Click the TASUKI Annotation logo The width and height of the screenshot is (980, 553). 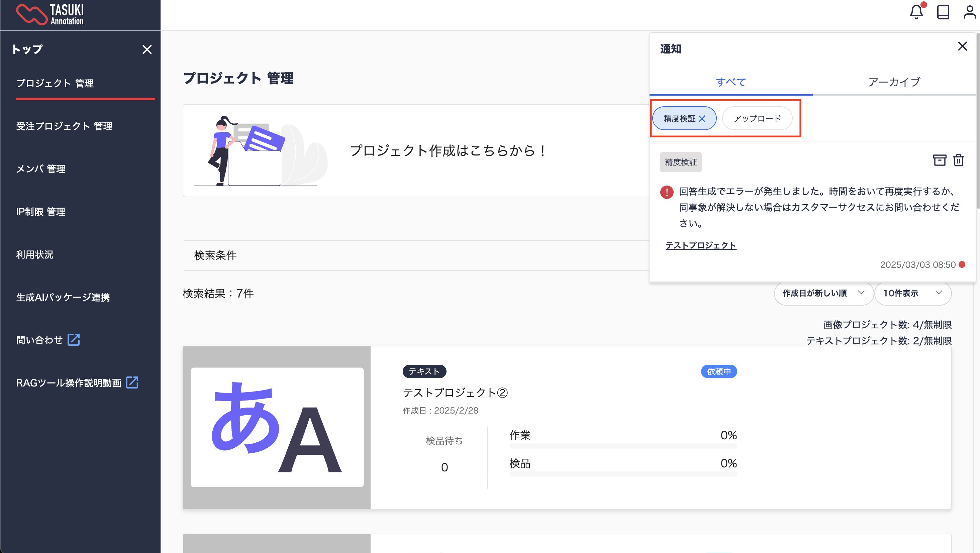click(50, 14)
